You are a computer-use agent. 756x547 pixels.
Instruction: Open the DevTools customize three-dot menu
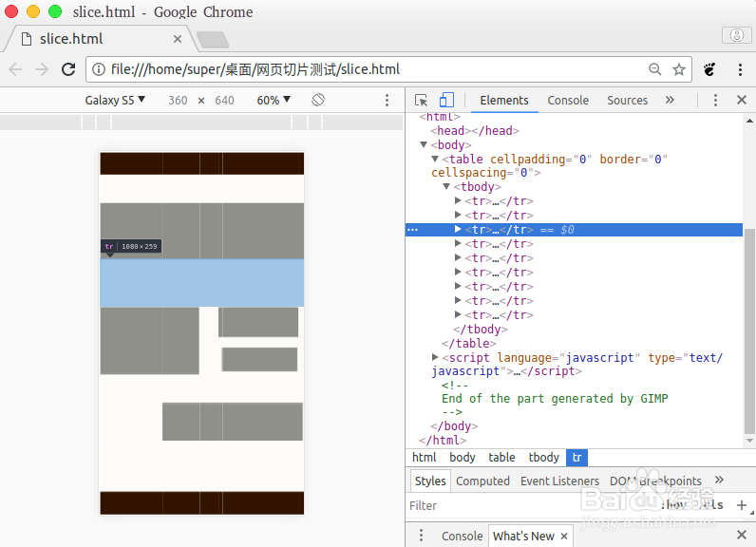click(716, 100)
